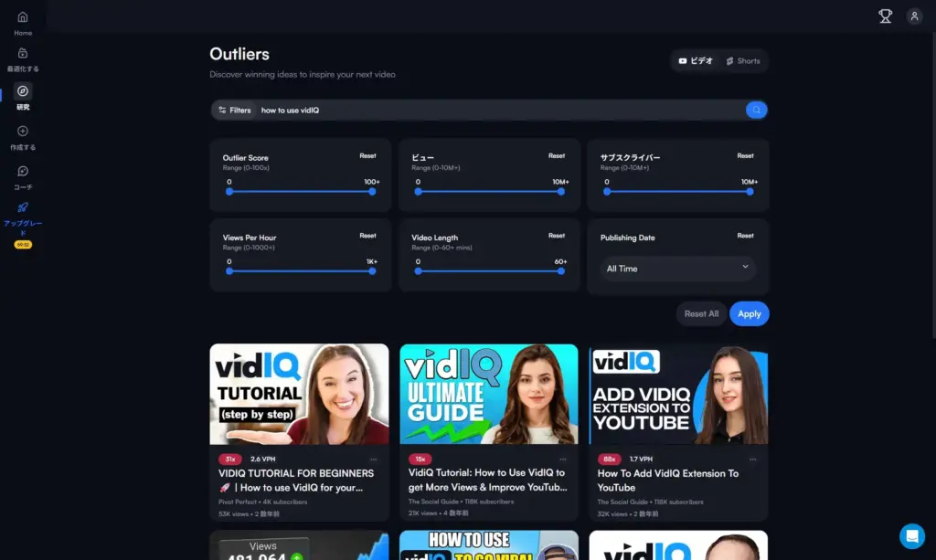Open the 'VIDIQ TUTORIAL FOR BEGINNERS' video title

coord(296,481)
